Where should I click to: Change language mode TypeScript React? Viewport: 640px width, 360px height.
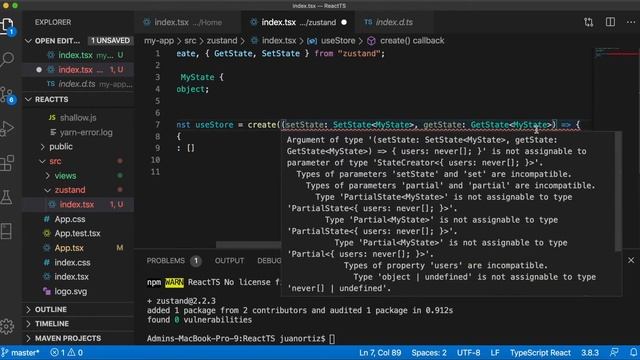[540, 353]
